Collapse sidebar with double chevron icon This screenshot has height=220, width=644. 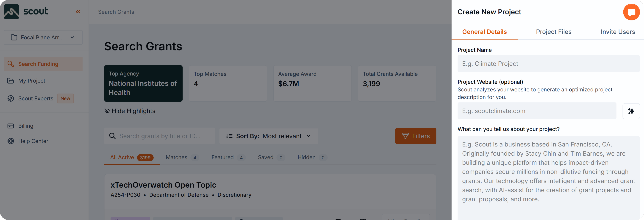[x=78, y=12]
